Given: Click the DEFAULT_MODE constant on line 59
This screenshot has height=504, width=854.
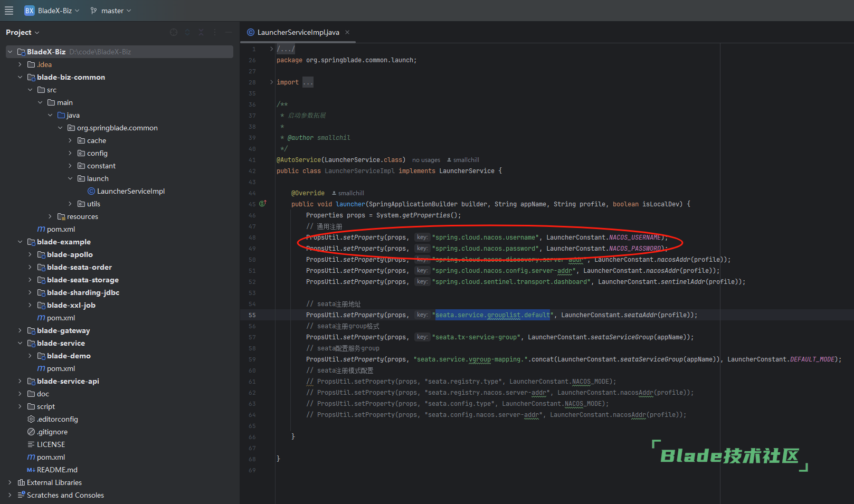Looking at the screenshot, I should tap(812, 359).
